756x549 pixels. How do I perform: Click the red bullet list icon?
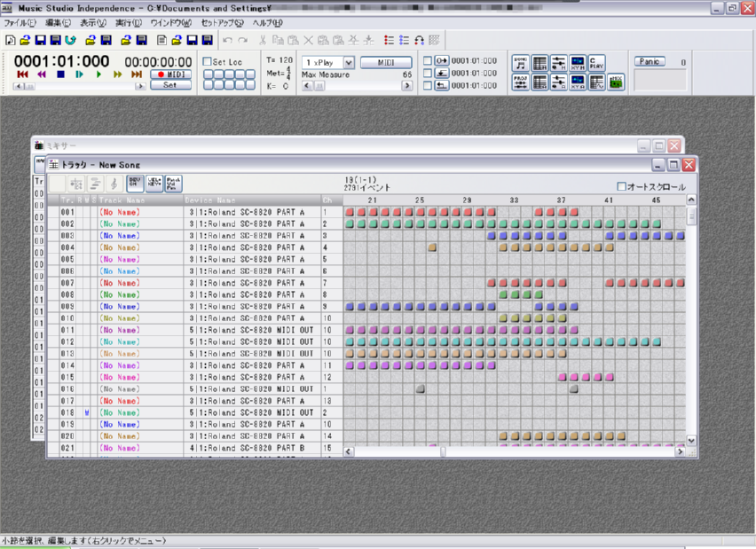(x=389, y=41)
